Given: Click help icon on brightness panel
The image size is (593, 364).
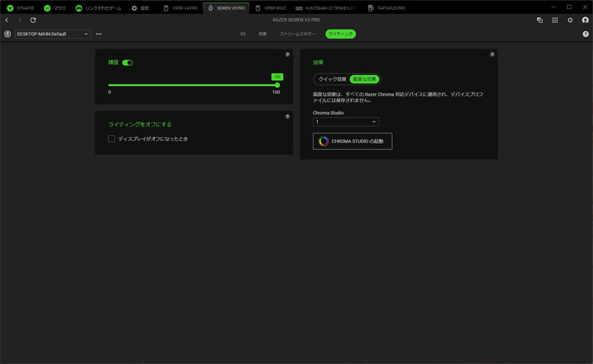Looking at the screenshot, I should [288, 54].
